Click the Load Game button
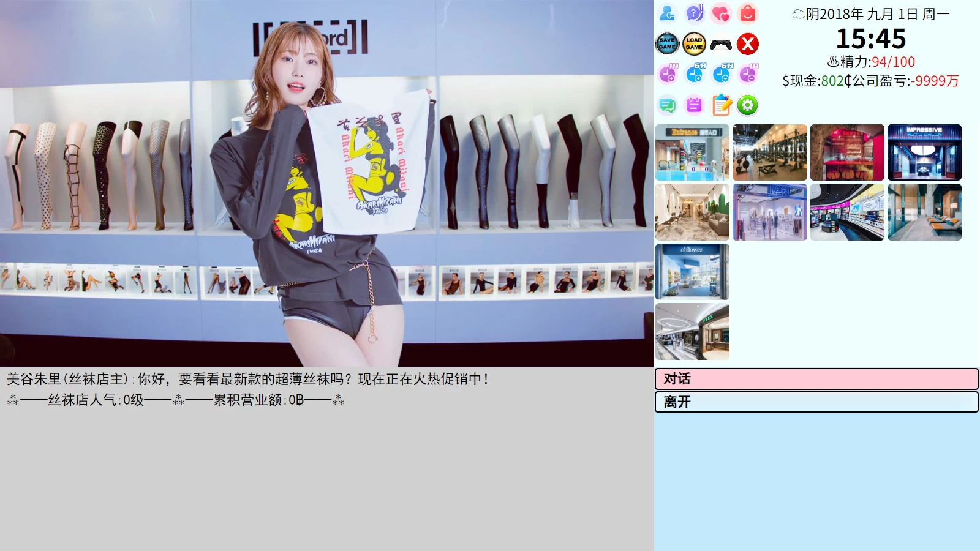Screen dimensions: 980x551 tap(694, 44)
